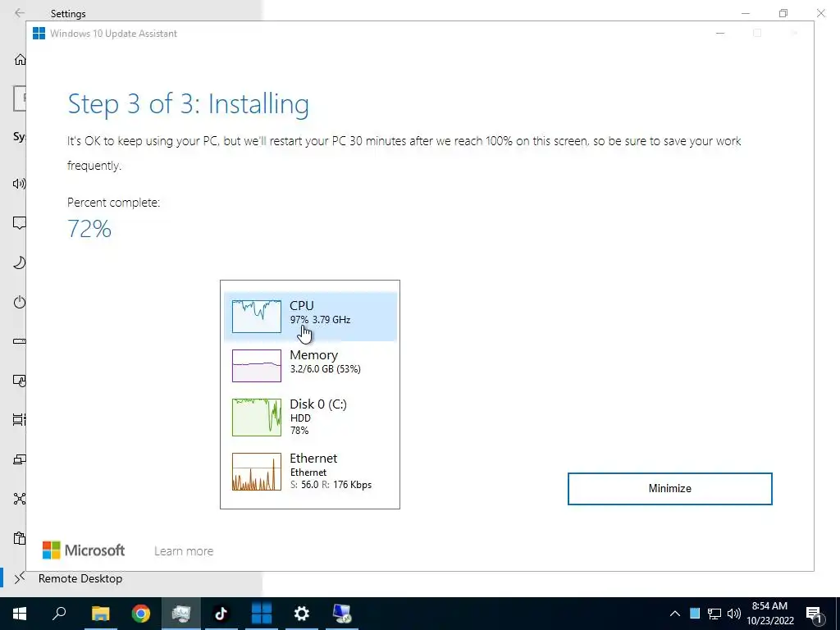Screen dimensions: 840x630
Task: Switch to Windows 10 Update Assistant taskbar icon
Action: coord(262,614)
